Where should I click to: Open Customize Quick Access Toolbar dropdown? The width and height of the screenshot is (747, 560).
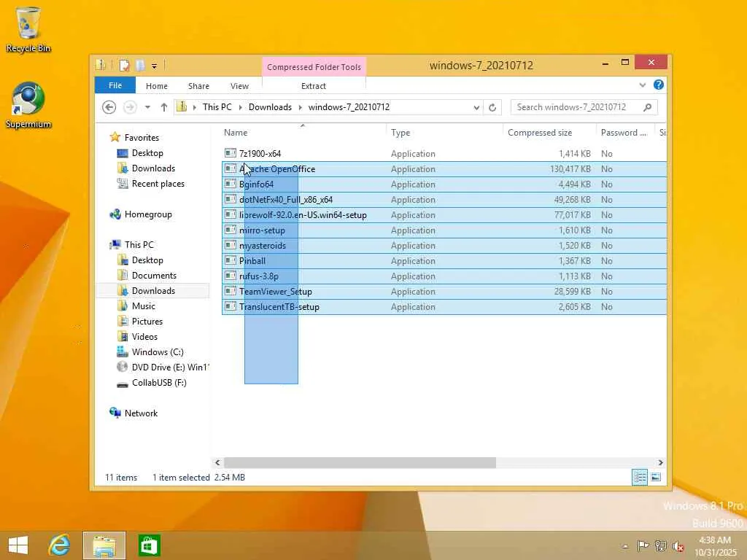coord(155,66)
